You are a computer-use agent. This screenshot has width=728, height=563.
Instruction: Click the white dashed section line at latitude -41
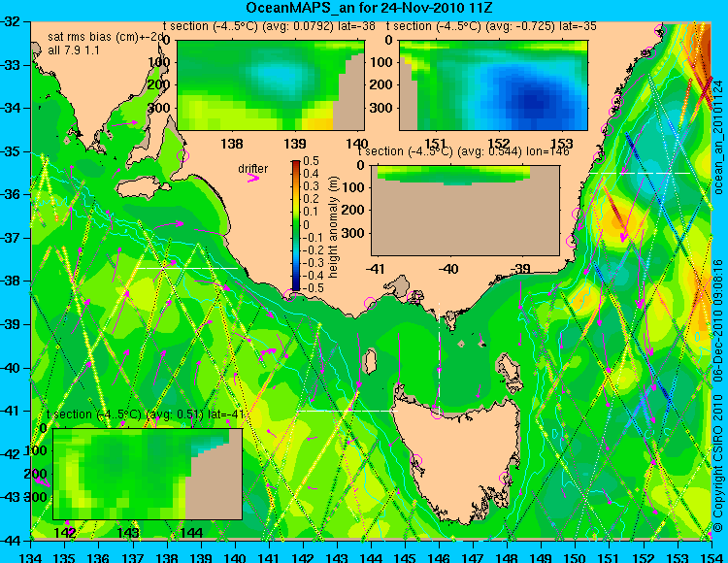click(x=347, y=411)
